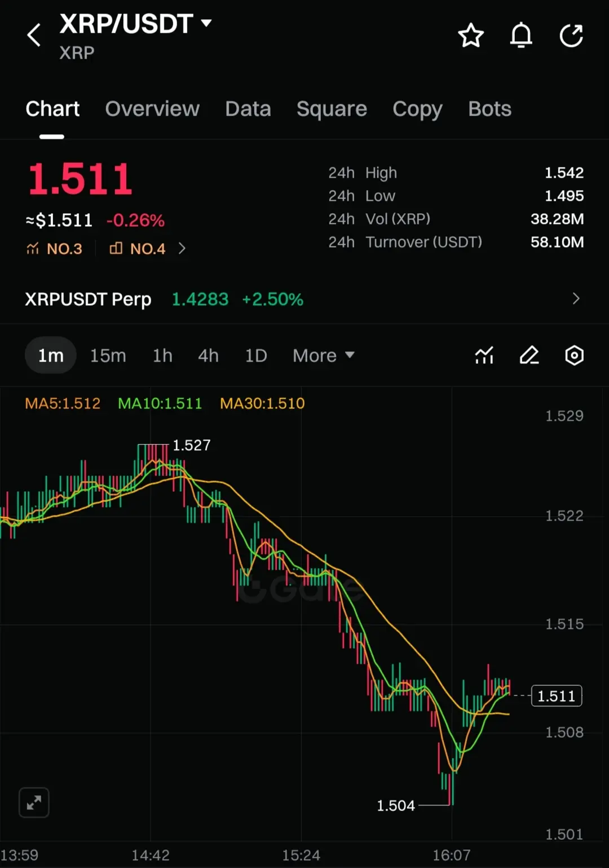Click the XRP subtitle under pair name
Viewport: 609px width, 868px height.
point(77,53)
